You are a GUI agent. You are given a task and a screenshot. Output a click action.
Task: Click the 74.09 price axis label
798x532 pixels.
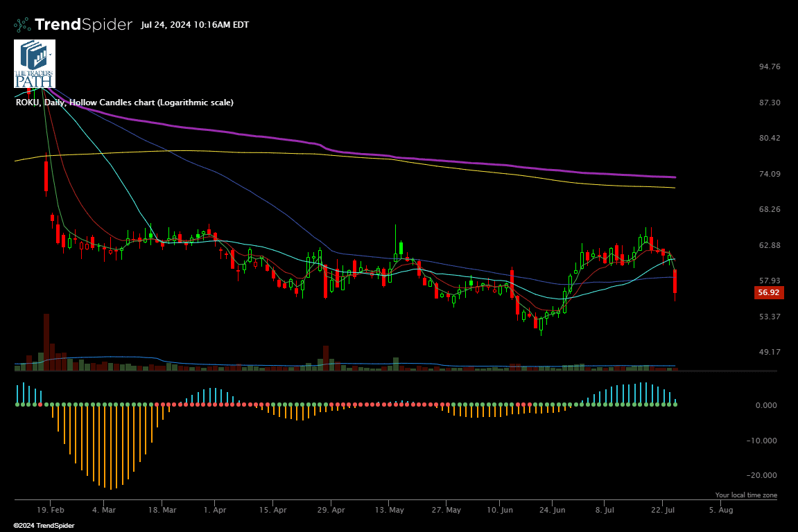click(x=770, y=174)
